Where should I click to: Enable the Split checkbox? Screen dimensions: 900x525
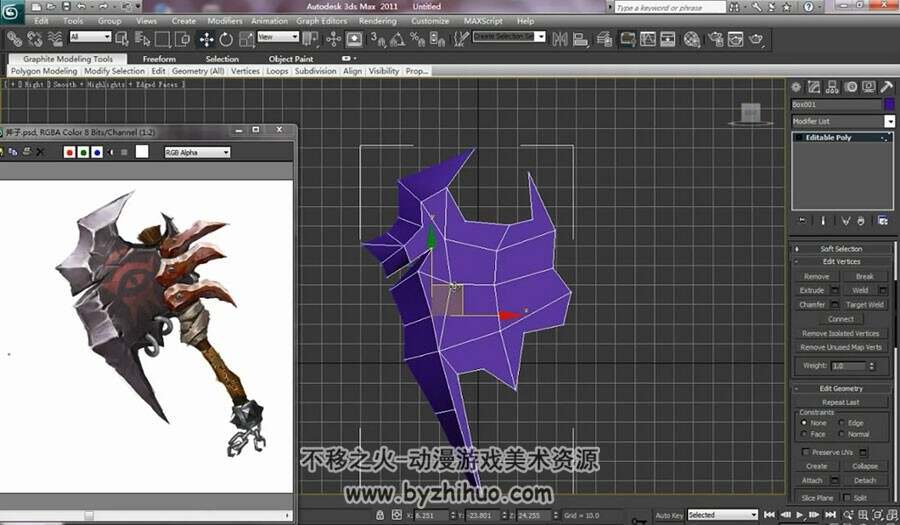click(x=847, y=498)
